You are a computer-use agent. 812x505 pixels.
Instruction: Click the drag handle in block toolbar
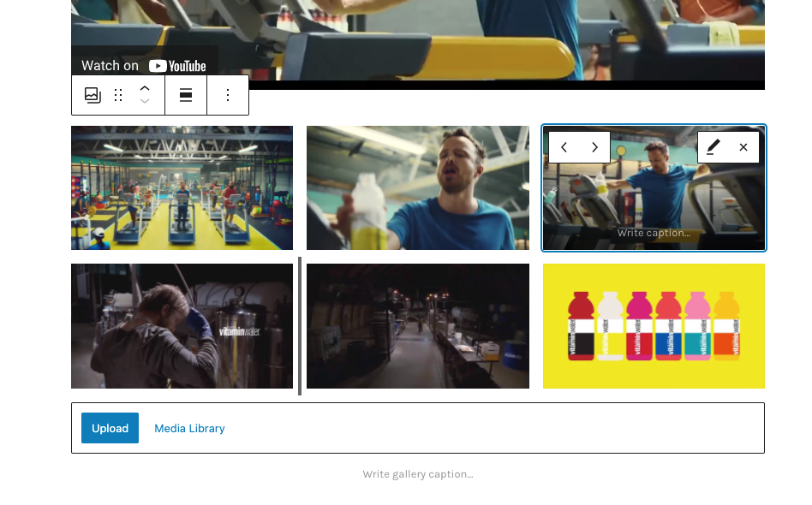[x=118, y=95]
